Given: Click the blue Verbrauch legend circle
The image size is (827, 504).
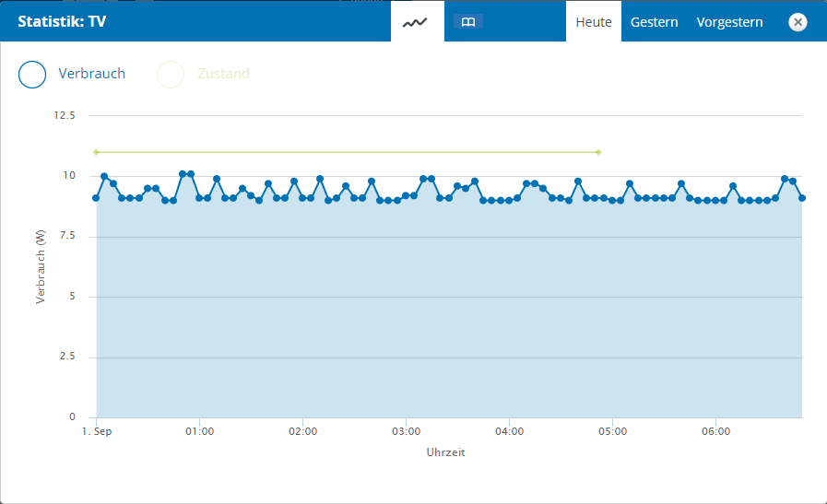Looking at the screenshot, I should (32, 74).
